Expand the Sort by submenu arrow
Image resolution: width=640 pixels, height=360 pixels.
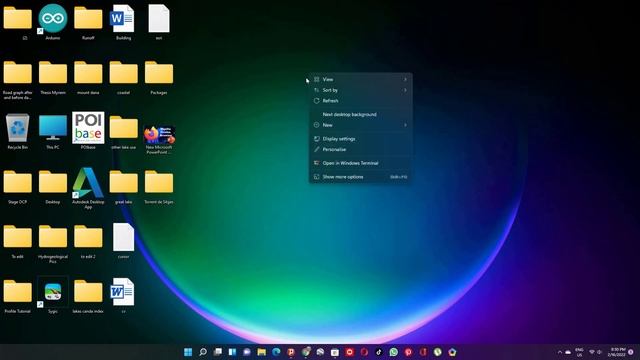point(405,90)
